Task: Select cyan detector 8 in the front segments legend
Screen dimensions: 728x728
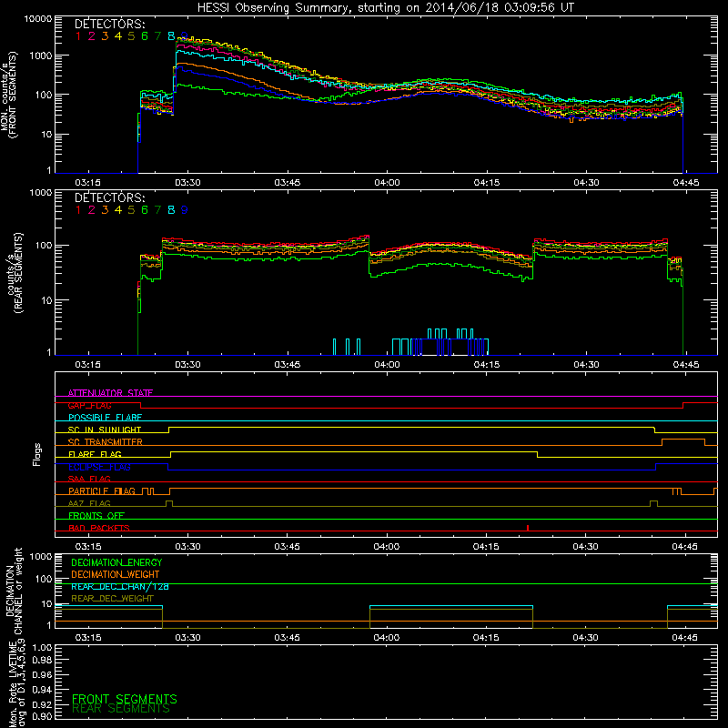Action: [171, 36]
